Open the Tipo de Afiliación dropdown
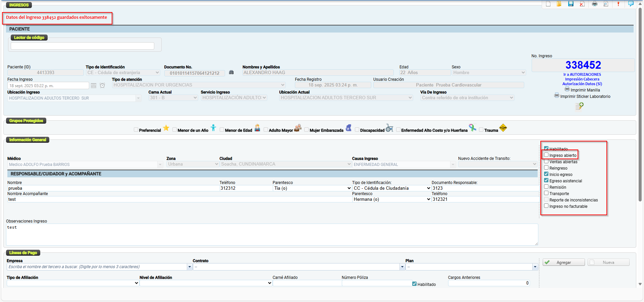The height and width of the screenshot is (302, 644). pos(72,283)
